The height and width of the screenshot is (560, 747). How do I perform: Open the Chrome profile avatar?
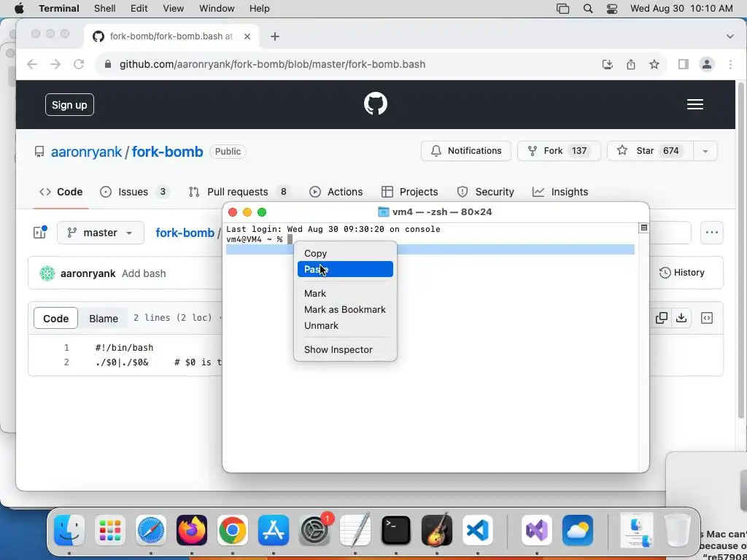tap(707, 64)
